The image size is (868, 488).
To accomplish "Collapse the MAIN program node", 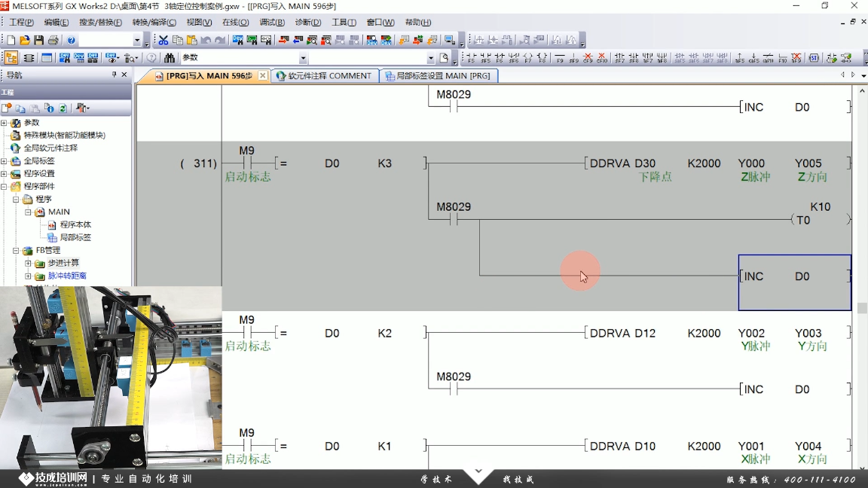I will 28,212.
